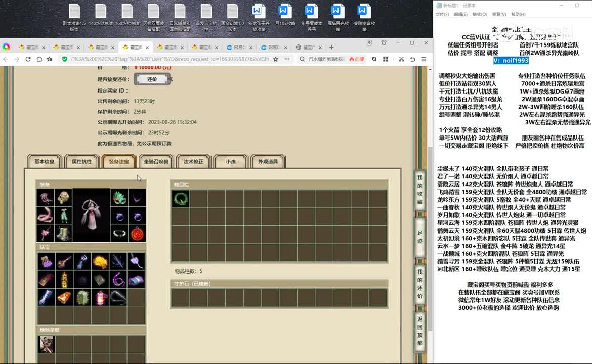592x364 pixels.
Task: Click the character portrait in the equipment panel
Action: pyautogui.click(x=91, y=215)
